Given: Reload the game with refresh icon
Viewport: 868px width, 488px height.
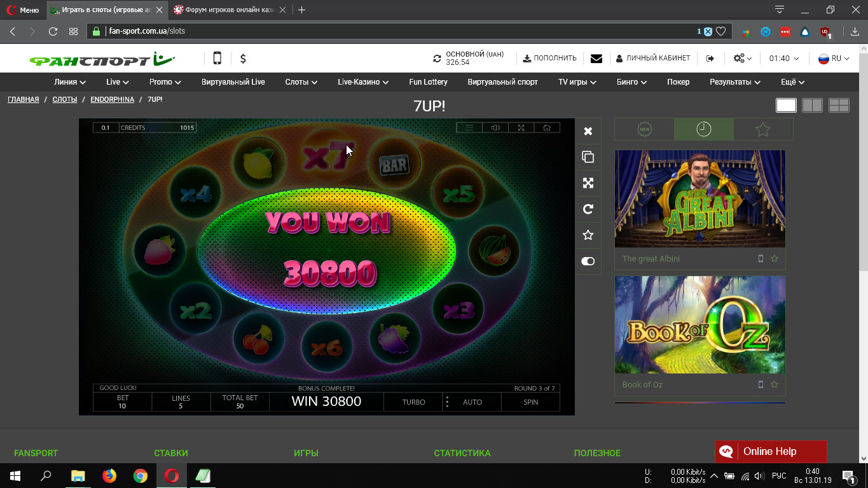Looking at the screenshot, I should point(588,209).
